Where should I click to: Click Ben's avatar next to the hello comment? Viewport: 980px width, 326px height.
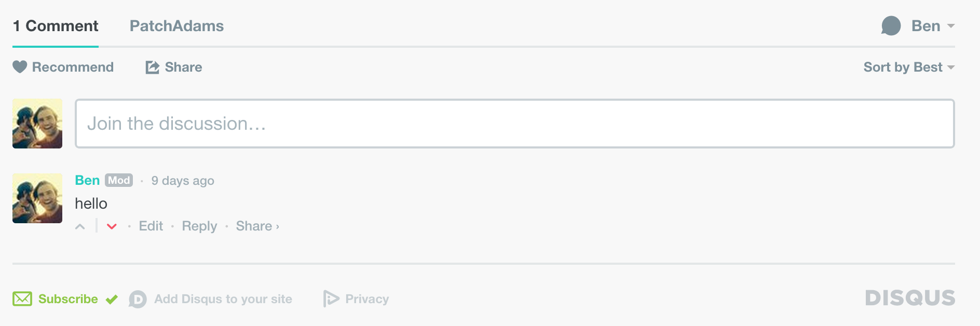click(37, 198)
